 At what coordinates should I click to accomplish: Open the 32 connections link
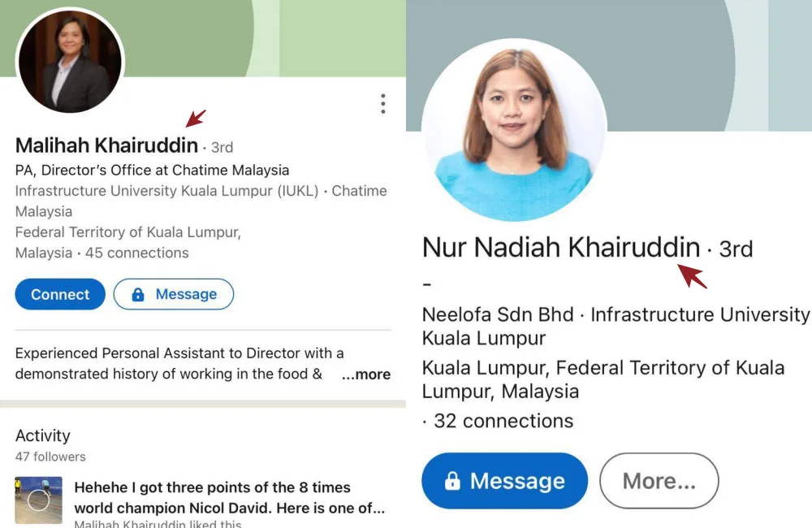[503, 421]
